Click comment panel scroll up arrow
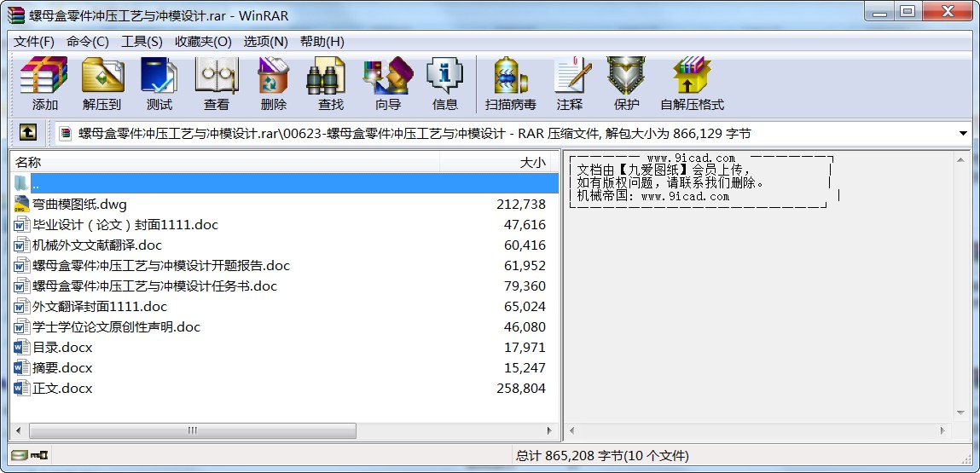Image resolution: width=980 pixels, height=473 pixels. point(961,160)
